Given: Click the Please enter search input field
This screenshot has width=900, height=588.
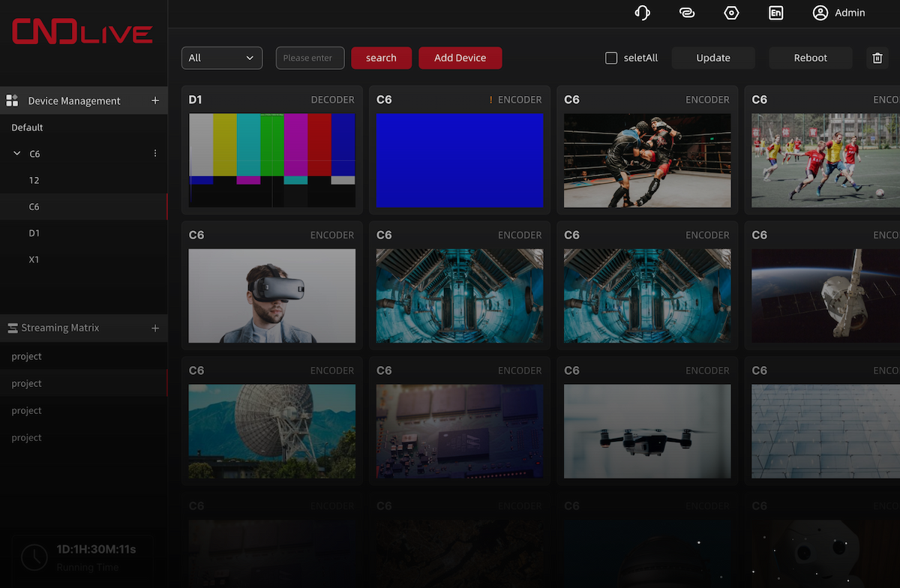Looking at the screenshot, I should [309, 57].
